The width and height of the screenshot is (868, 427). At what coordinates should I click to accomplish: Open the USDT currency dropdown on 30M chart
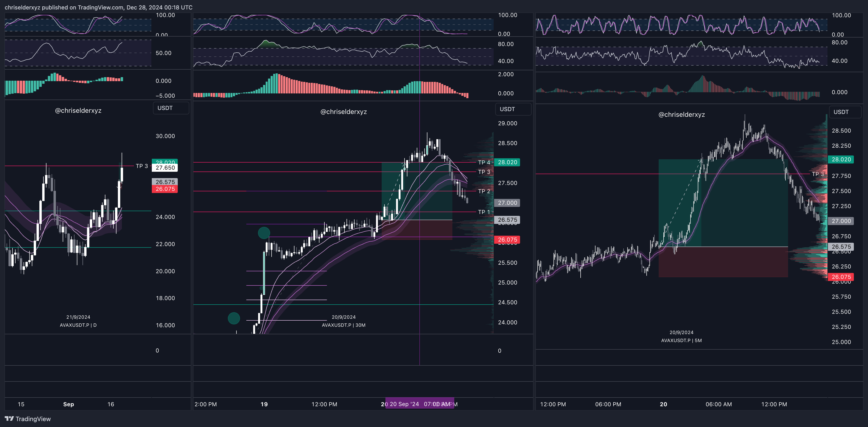pyautogui.click(x=513, y=109)
